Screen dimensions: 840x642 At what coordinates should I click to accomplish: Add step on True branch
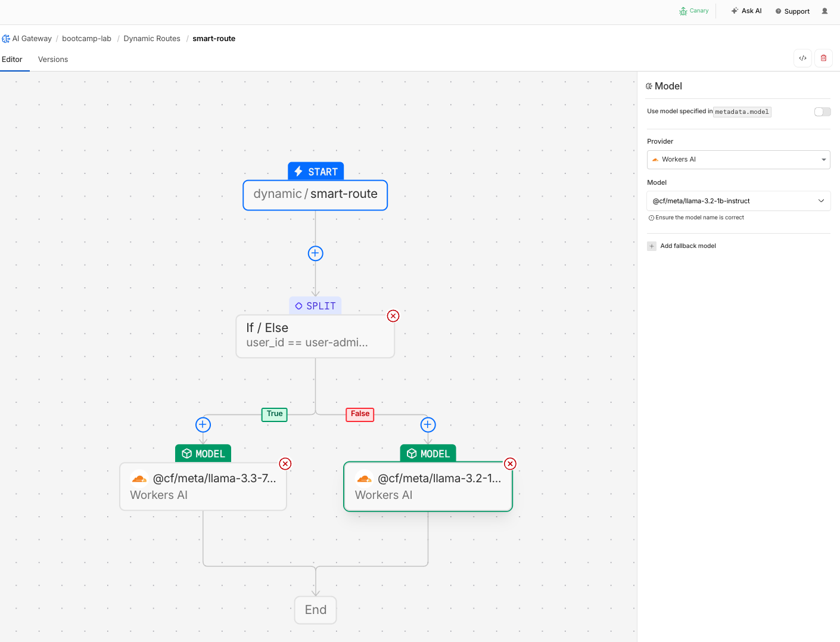(203, 424)
